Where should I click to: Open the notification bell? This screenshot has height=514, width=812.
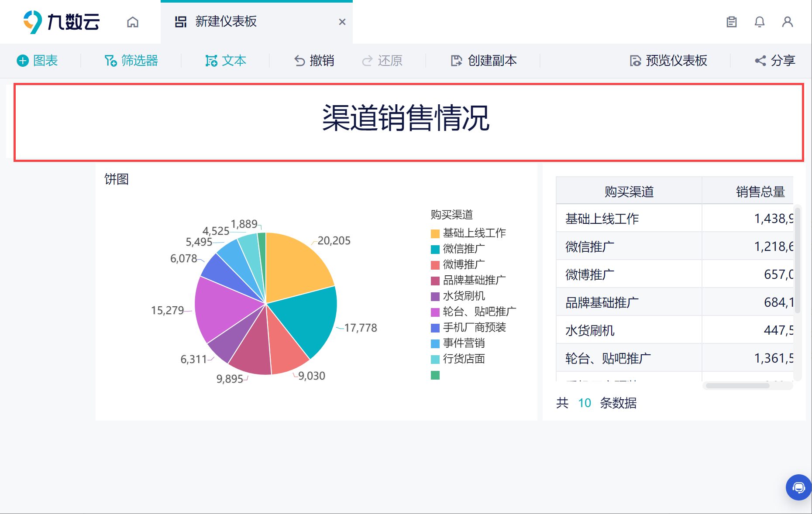pyautogui.click(x=760, y=22)
